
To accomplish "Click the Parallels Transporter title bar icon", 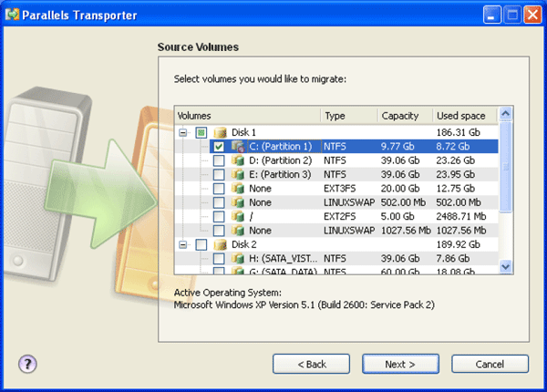I will tap(12, 15).
